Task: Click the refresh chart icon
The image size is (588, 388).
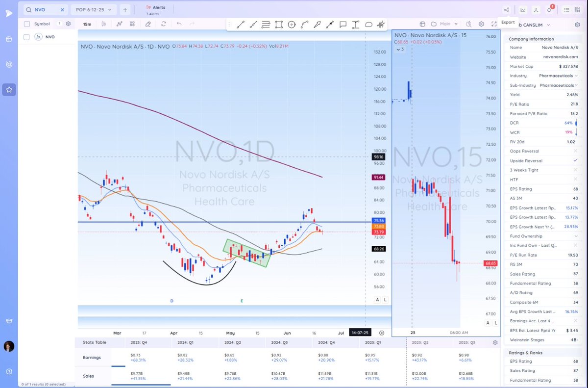Action: click(x=163, y=24)
